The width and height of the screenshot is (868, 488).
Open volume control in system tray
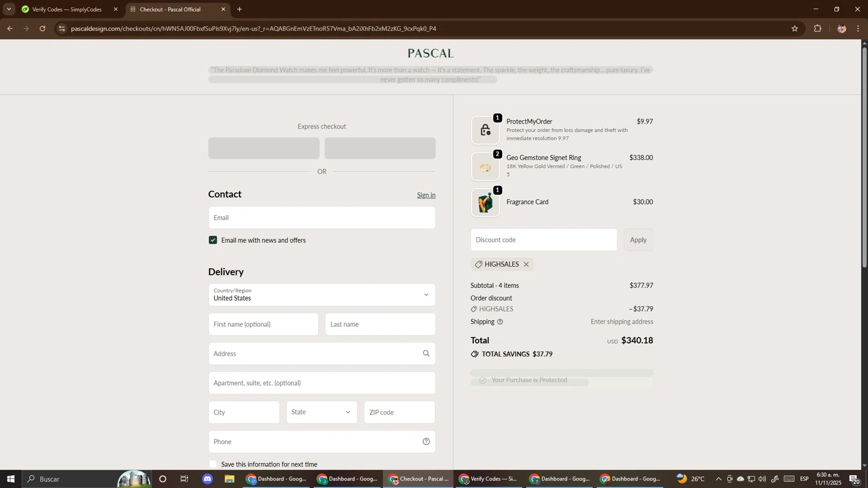point(762,479)
